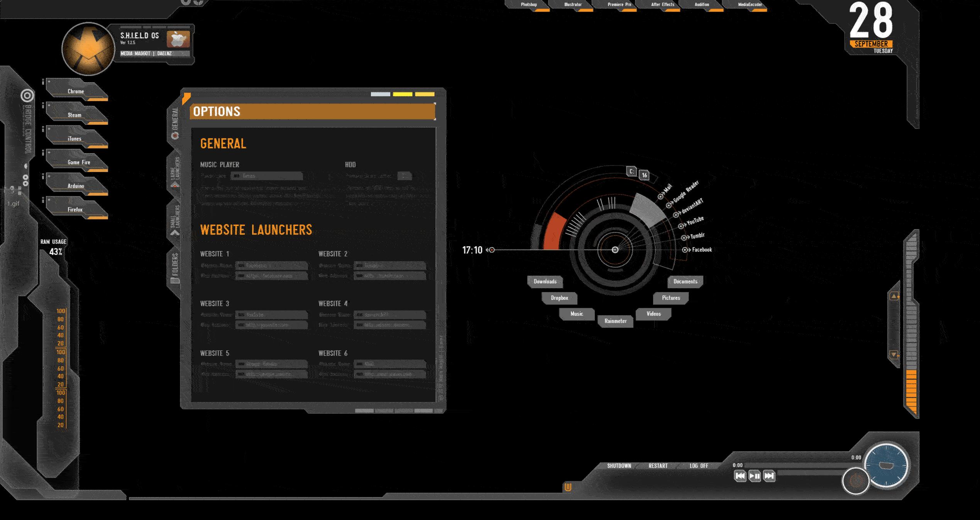The height and width of the screenshot is (520, 980).
Task: Click the Music Player name input field
Action: click(267, 176)
